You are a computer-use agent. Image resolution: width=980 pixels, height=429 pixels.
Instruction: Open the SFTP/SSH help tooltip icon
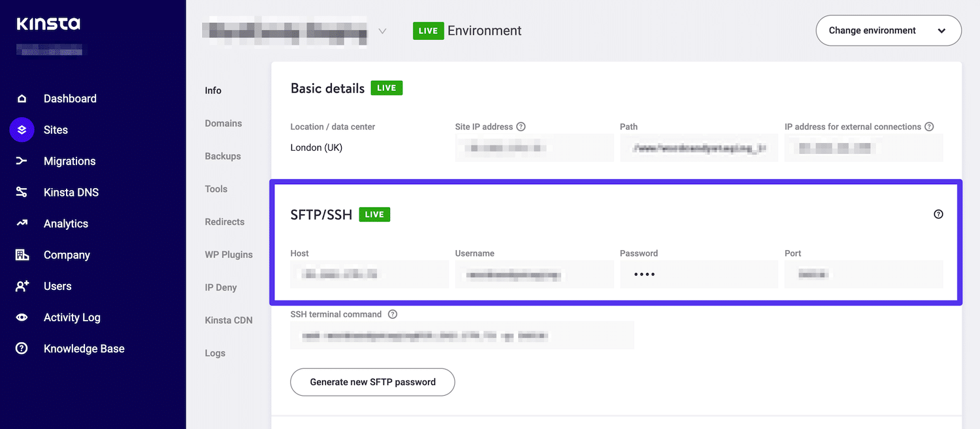[939, 214]
